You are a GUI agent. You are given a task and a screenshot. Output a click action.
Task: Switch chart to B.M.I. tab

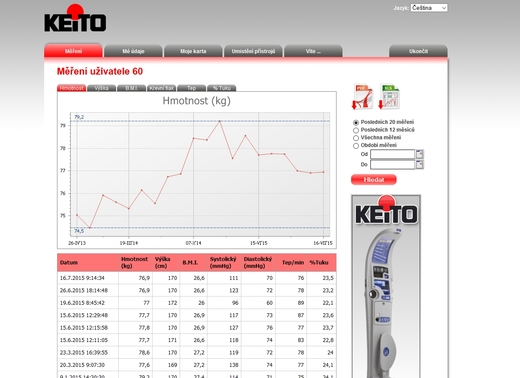(132, 88)
